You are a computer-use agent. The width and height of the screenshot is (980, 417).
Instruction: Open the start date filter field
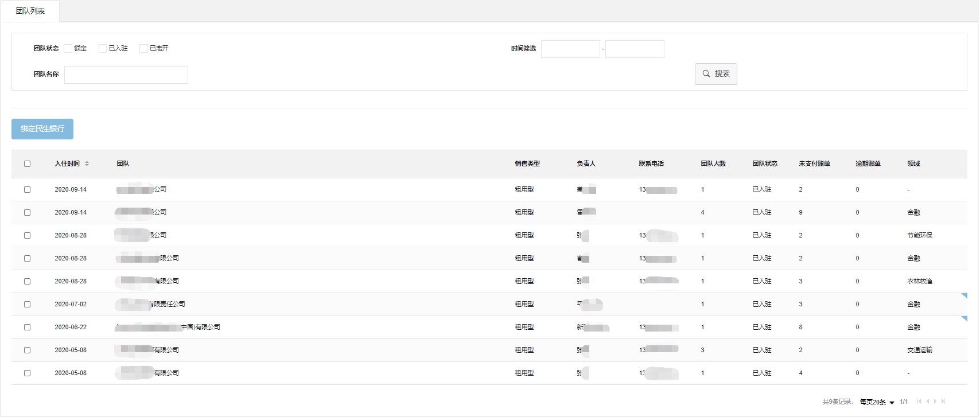click(x=570, y=49)
